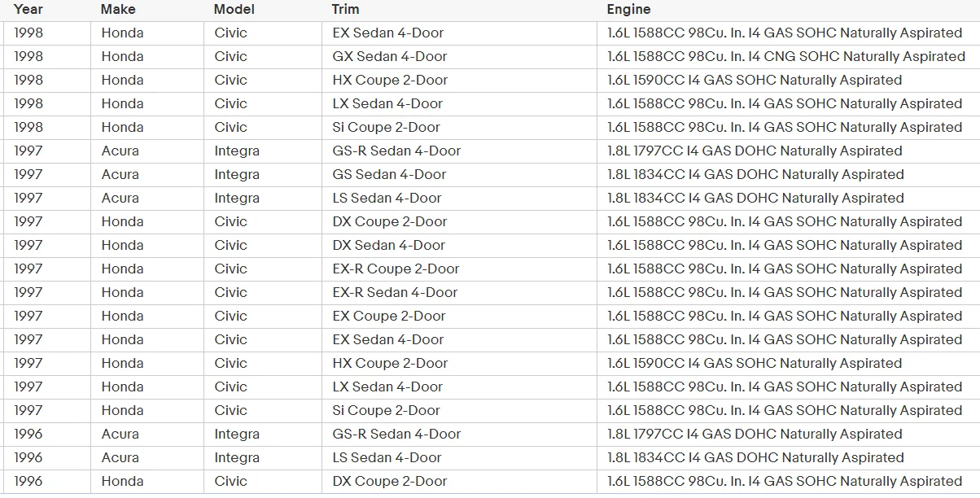Click the 1998 Si Coupe 2-Door cell
This screenshot has height=498, width=980.
[x=459, y=128]
